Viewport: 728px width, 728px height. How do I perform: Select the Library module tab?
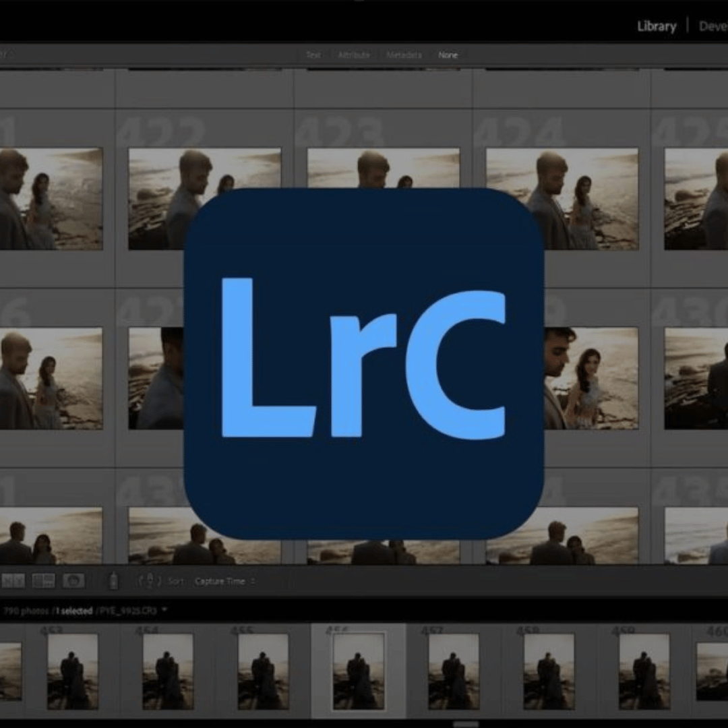(x=656, y=27)
